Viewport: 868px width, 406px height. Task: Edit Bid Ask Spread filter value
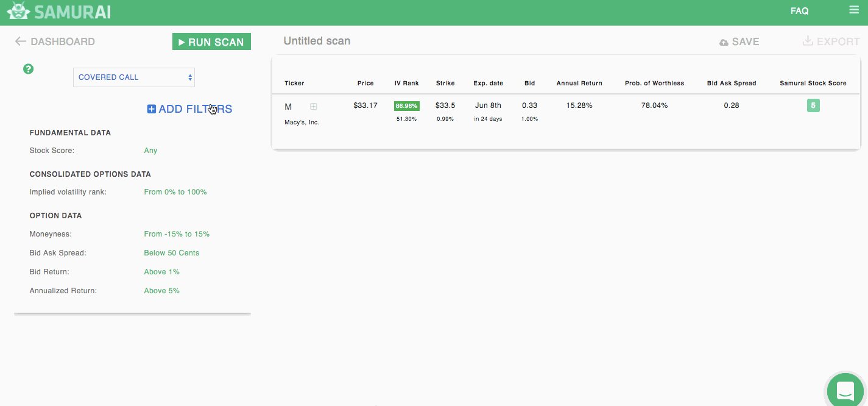pos(171,253)
